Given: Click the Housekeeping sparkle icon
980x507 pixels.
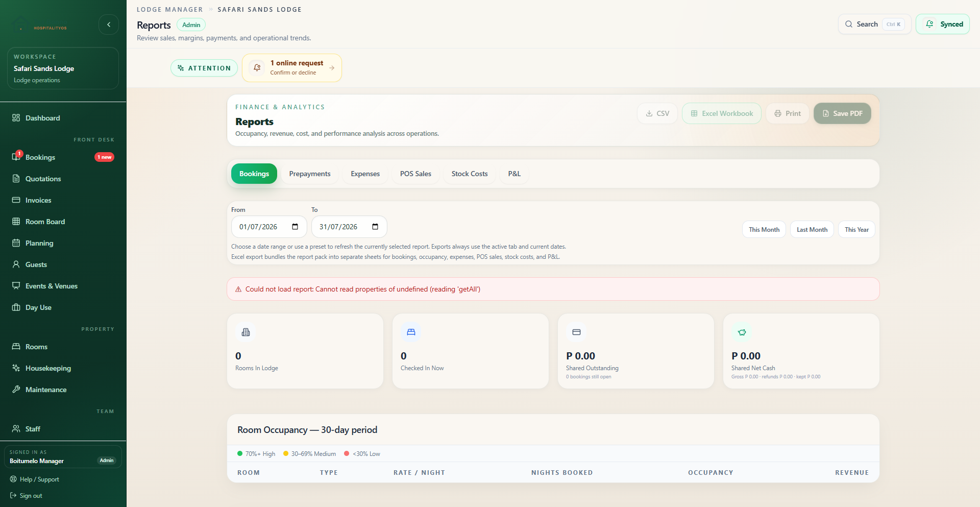Looking at the screenshot, I should coord(16,368).
